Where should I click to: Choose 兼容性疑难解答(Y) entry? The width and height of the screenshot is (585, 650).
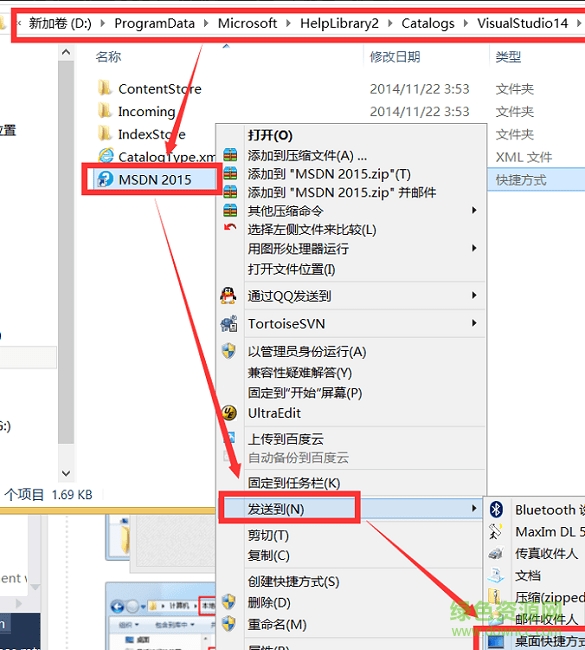pyautogui.click(x=300, y=372)
